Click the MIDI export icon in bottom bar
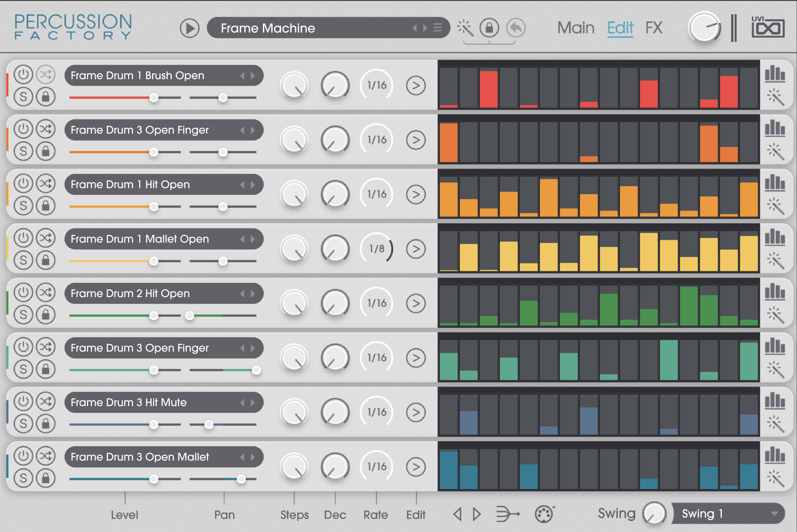 pyautogui.click(x=544, y=514)
